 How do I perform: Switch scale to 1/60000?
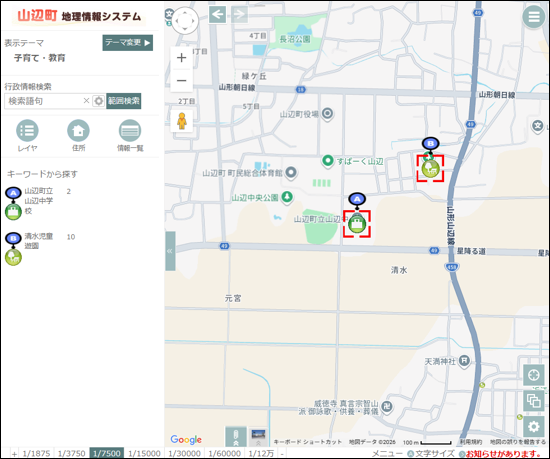coord(224,453)
